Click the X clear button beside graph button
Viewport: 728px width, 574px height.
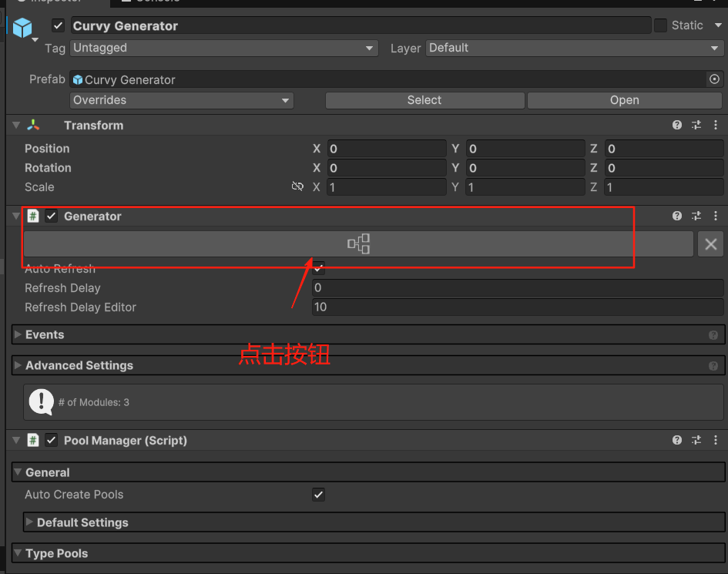[x=711, y=243]
